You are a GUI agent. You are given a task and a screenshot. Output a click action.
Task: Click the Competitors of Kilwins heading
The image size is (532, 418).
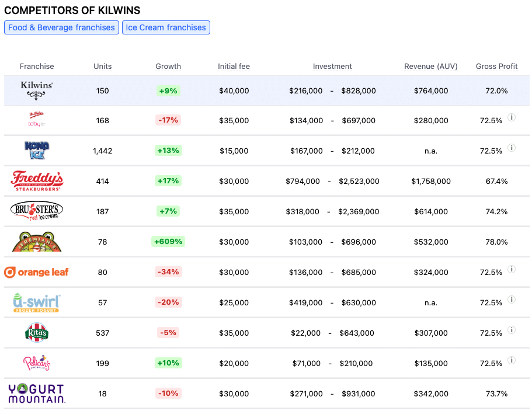pyautogui.click(x=72, y=10)
